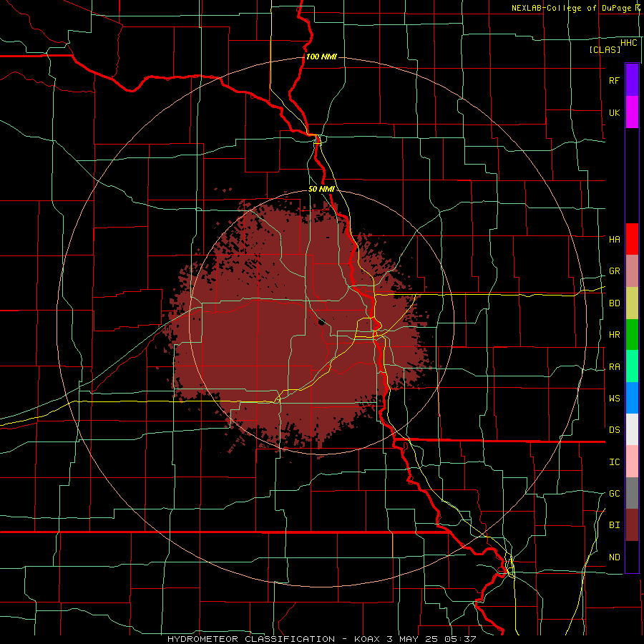Click the HR legend label
The image size is (644, 644).
point(615,335)
